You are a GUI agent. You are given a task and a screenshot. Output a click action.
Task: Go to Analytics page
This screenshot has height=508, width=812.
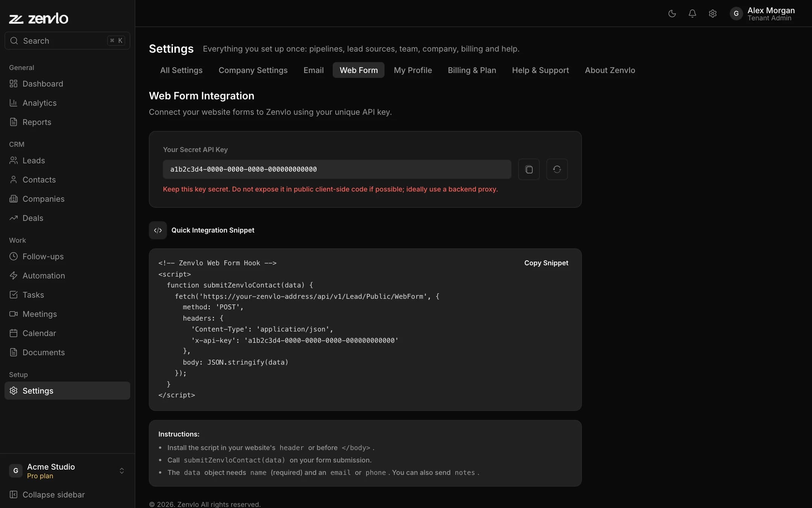pos(67,103)
